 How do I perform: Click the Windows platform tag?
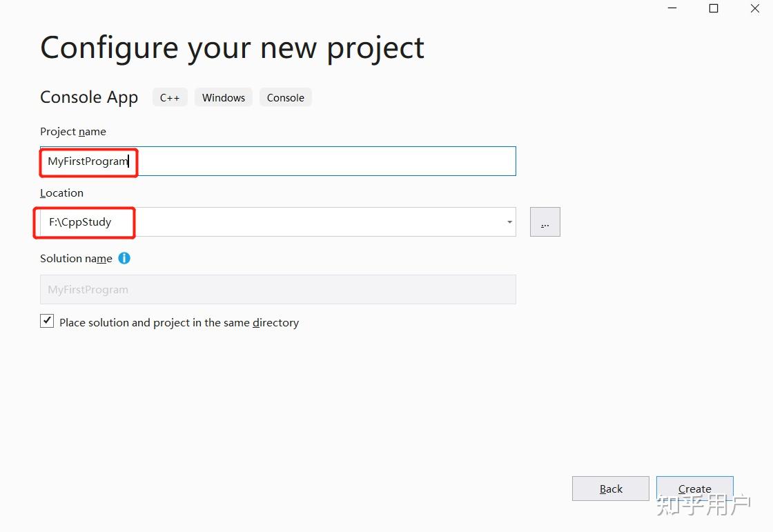coord(224,97)
